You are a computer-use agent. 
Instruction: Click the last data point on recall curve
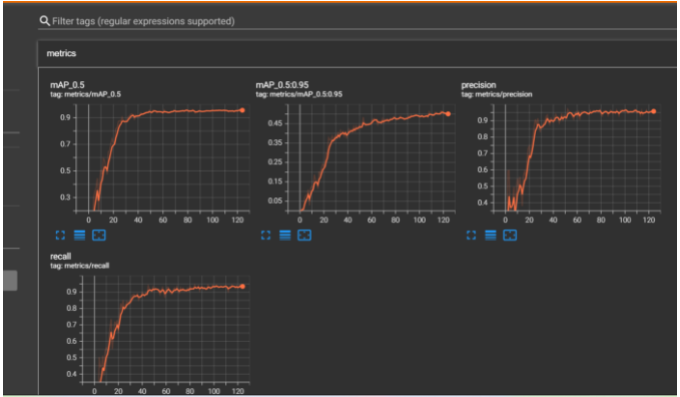(x=242, y=286)
